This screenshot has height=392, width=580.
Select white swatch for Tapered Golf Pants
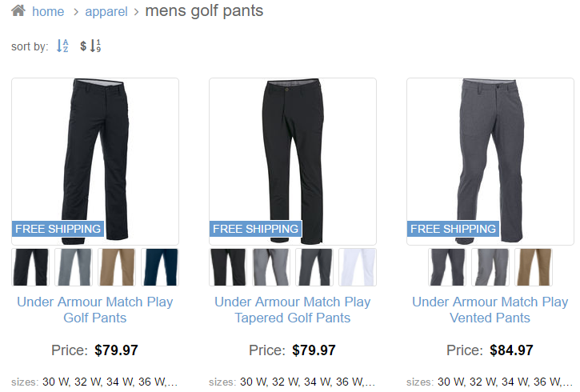tap(358, 267)
